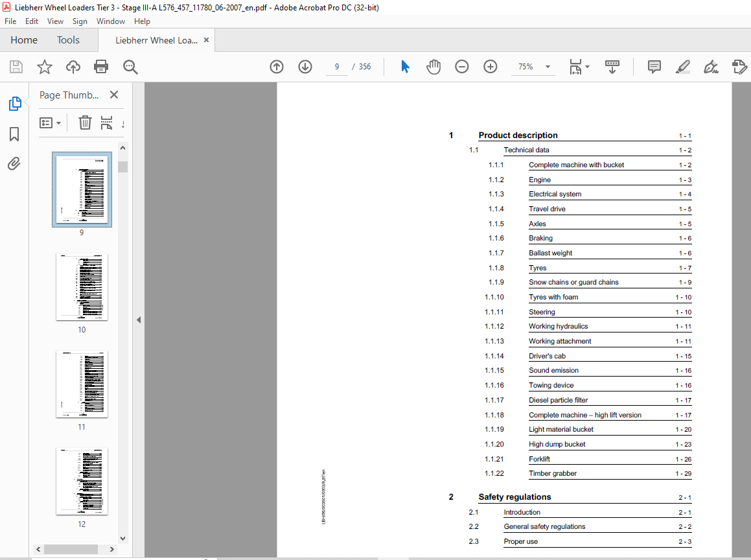The image size is (751, 560).
Task: Select the Highlight text pen tool
Action: tap(683, 67)
